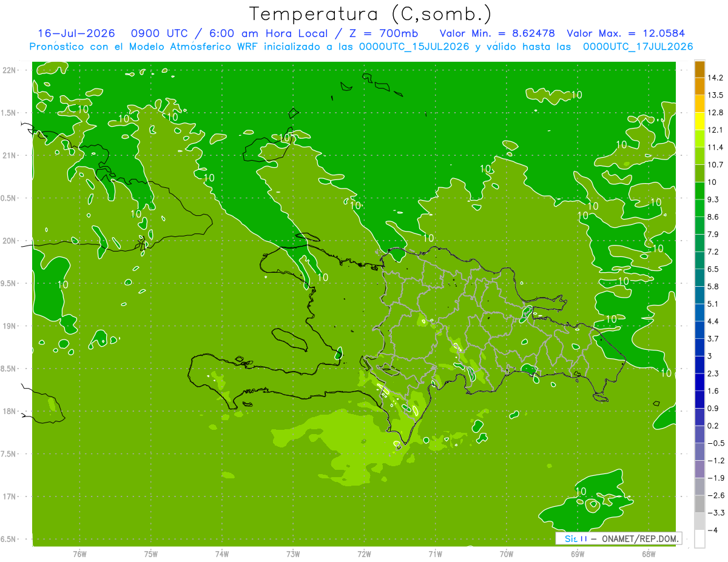Pick the white swatch below -4 on colorbar

click(x=699, y=539)
